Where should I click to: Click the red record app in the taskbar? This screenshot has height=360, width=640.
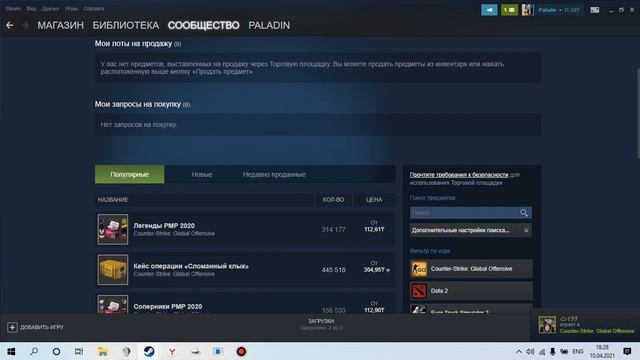tap(241, 351)
